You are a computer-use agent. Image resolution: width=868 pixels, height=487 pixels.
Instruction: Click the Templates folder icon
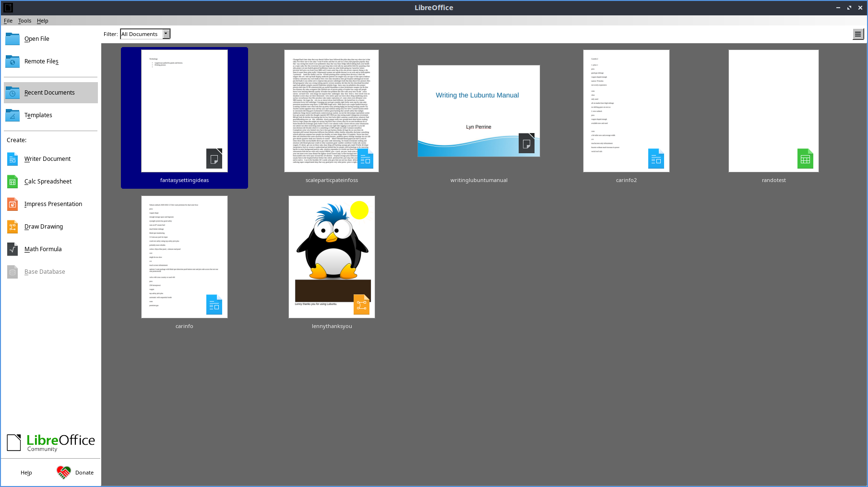[12, 115]
